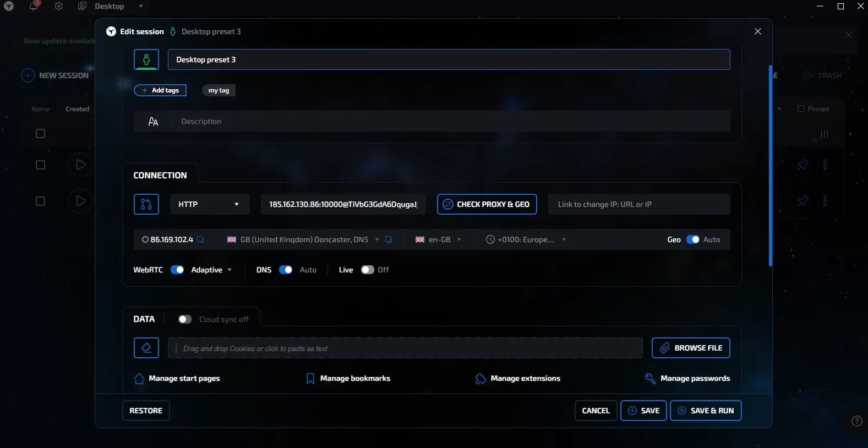
Task: Click the green profile avatar icon
Action: (146, 59)
